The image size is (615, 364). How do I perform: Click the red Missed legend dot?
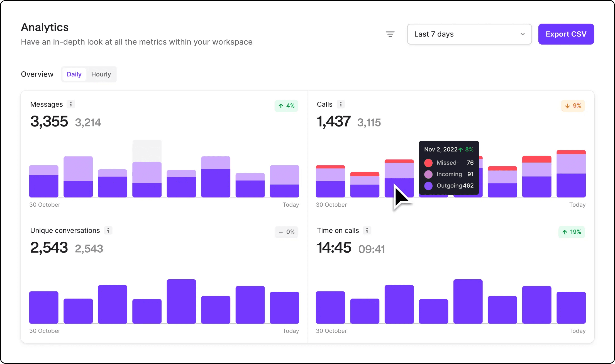point(428,163)
